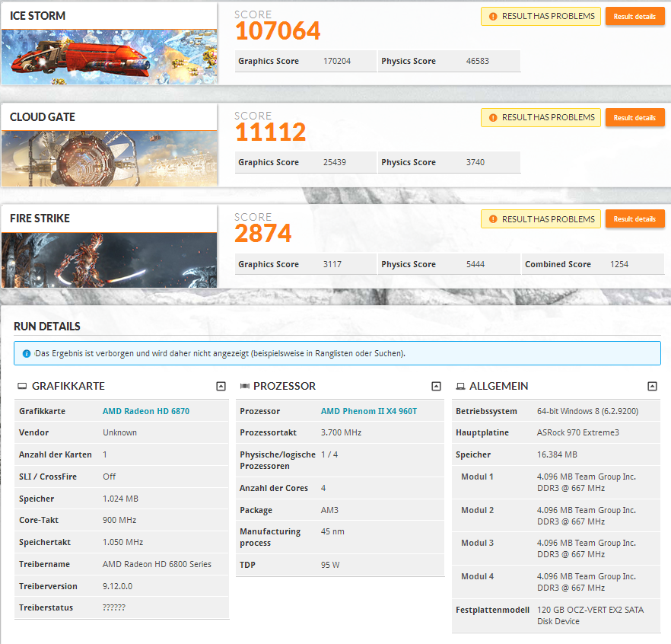
Task: Click the ICE STORM title
Action: point(38,16)
